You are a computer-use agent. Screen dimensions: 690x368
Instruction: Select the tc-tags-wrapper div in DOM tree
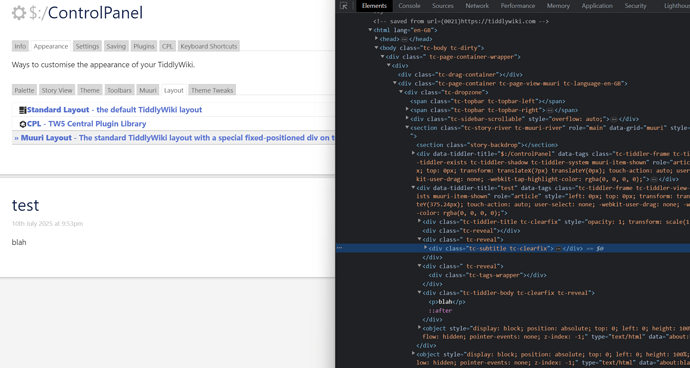[488, 275]
